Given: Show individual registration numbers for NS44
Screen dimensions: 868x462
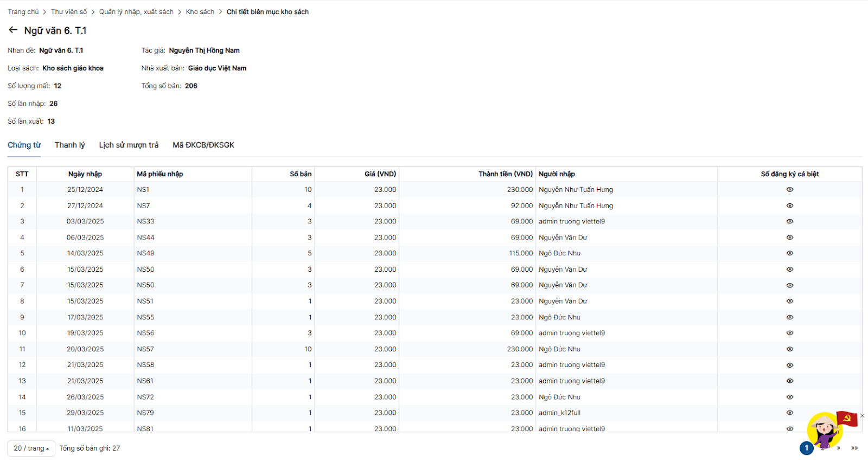Looking at the screenshot, I should (789, 238).
